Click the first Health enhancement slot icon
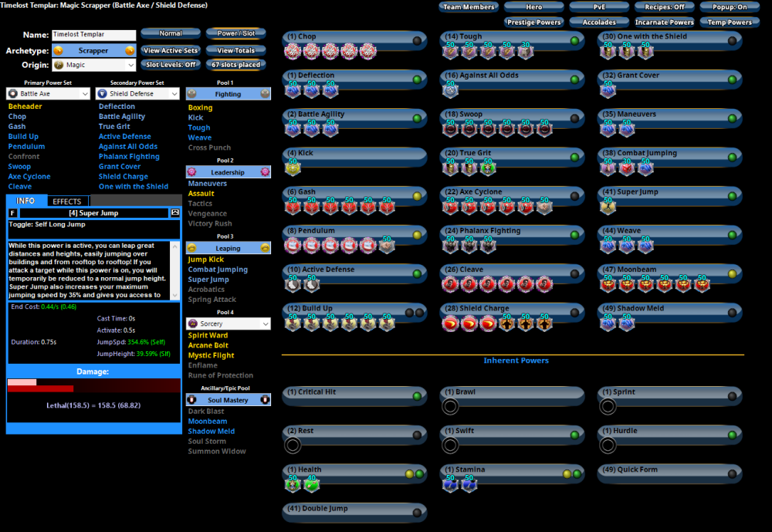 293,484
